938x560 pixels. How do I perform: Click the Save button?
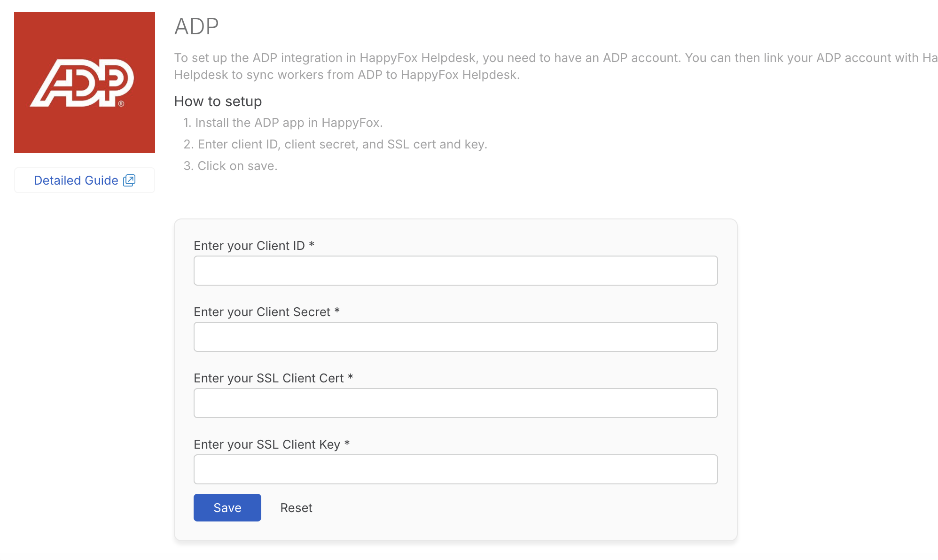point(227,507)
